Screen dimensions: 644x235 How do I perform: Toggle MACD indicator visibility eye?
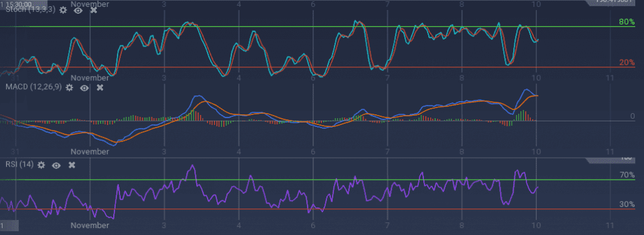(x=84, y=87)
